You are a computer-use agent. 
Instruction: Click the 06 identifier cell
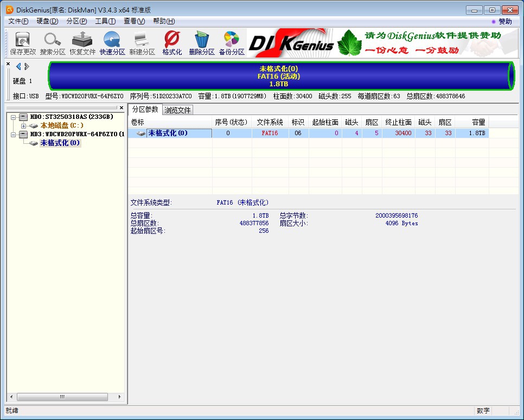pyautogui.click(x=298, y=133)
